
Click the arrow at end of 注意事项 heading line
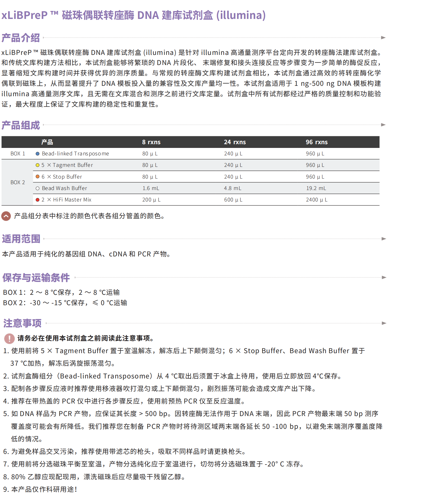pos(384,323)
